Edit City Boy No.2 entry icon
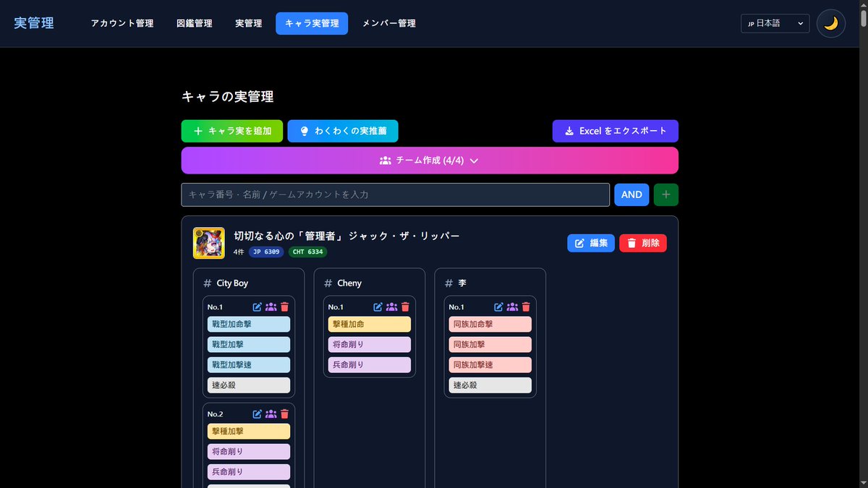The height and width of the screenshot is (488, 868). click(x=257, y=414)
